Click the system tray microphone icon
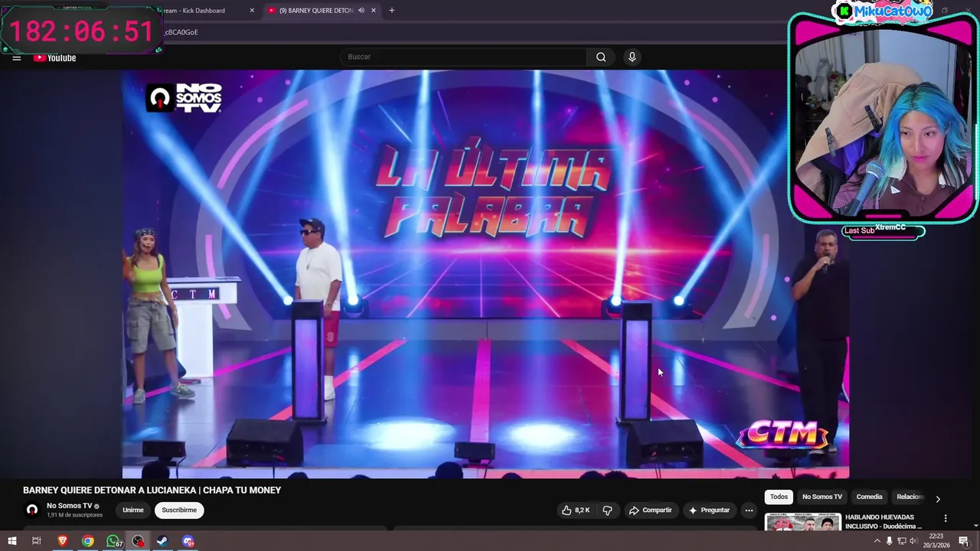This screenshot has width=980, height=551. point(889,541)
